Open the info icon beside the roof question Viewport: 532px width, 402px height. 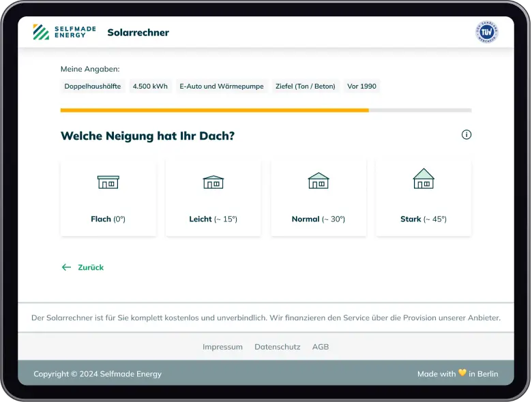tap(467, 135)
